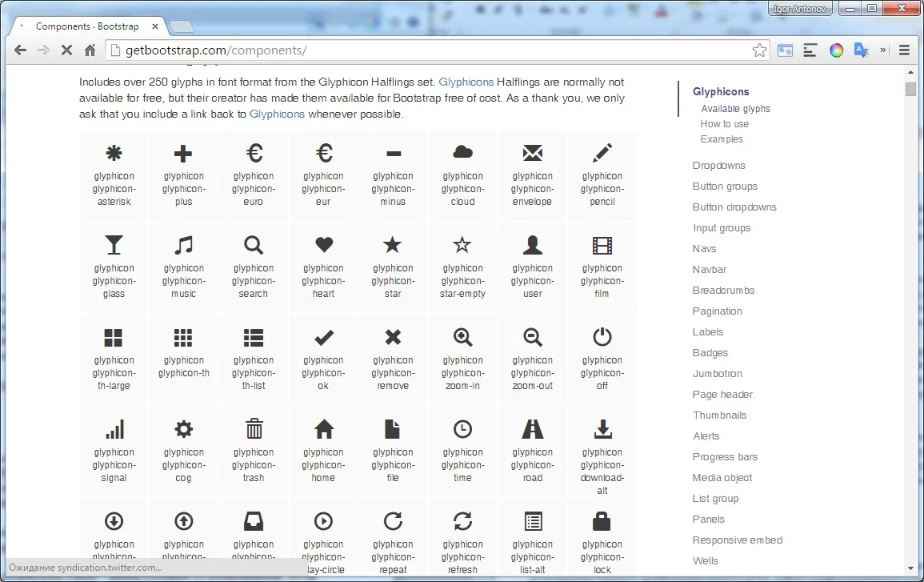Select the th-list glyphicon
The width and height of the screenshot is (924, 582).
(x=254, y=337)
